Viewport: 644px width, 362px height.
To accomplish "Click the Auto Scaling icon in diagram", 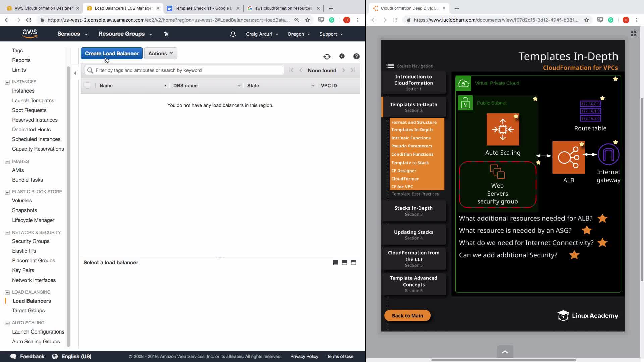I will [503, 129].
